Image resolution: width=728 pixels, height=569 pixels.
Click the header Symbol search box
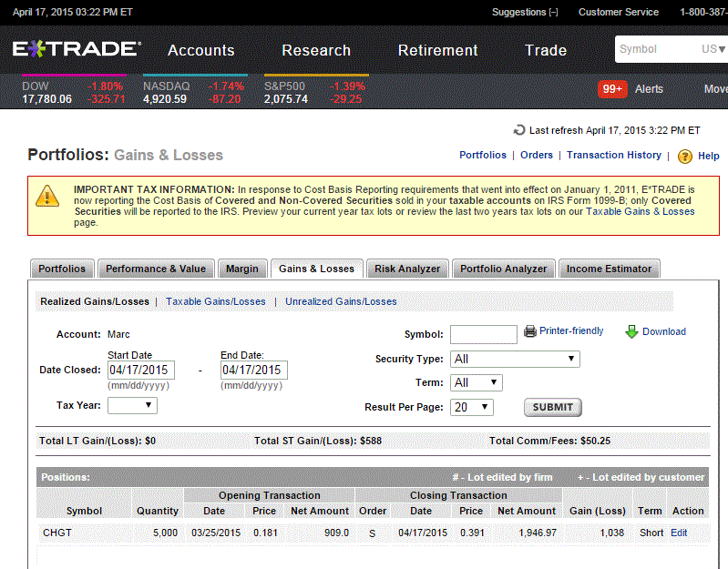[671, 49]
